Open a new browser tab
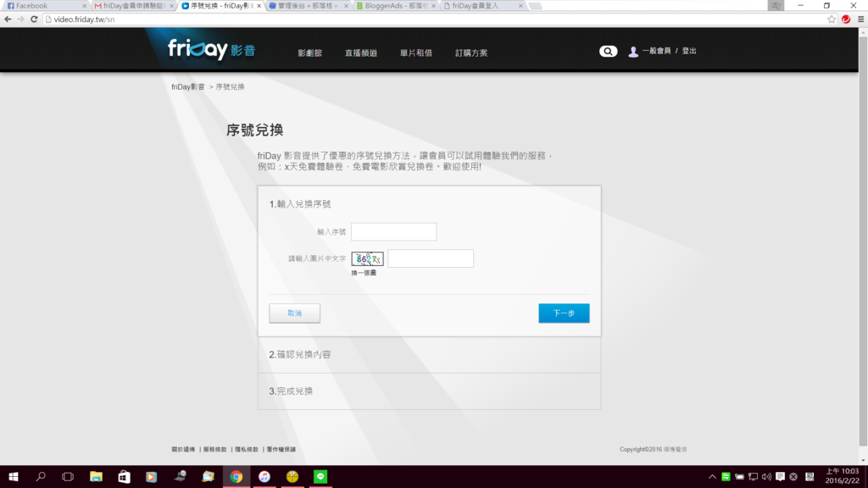 (536, 6)
